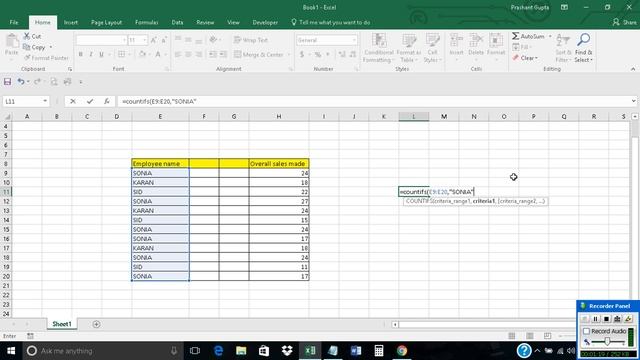The width and height of the screenshot is (640, 360).
Task: Open Find & Select magnifier
Action: click(x=584, y=48)
